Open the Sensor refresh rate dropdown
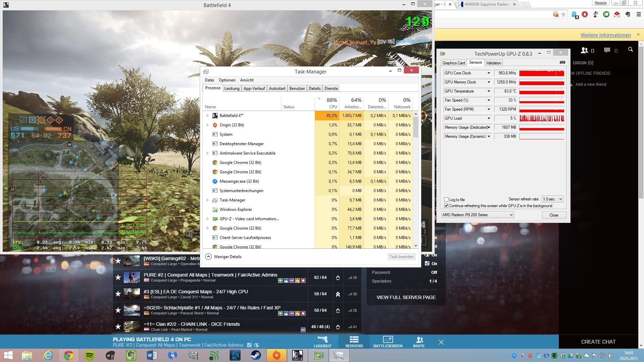 tap(552, 199)
